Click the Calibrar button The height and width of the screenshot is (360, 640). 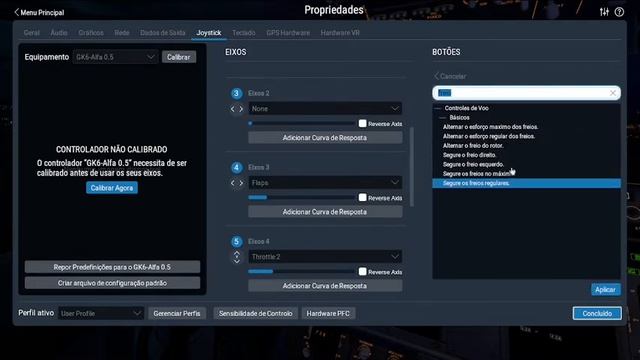179,57
